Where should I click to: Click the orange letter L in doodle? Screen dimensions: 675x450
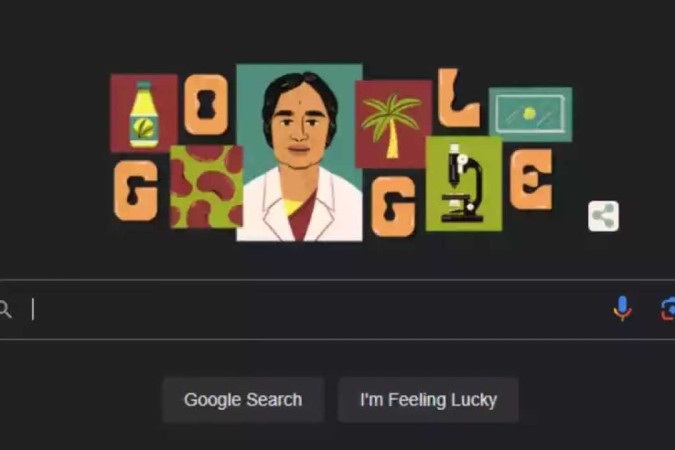(x=458, y=98)
